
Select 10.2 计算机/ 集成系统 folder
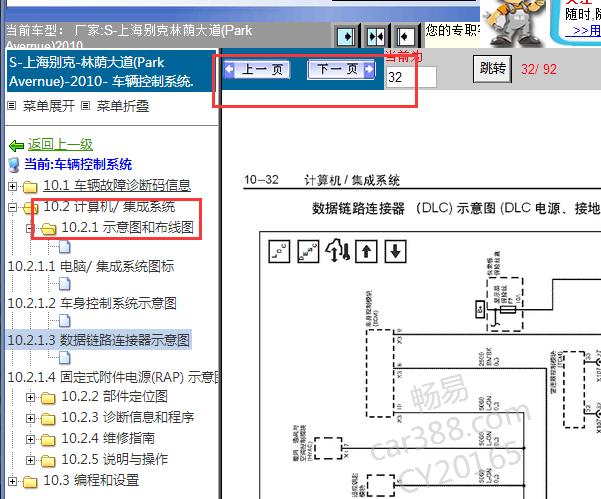[109, 207]
